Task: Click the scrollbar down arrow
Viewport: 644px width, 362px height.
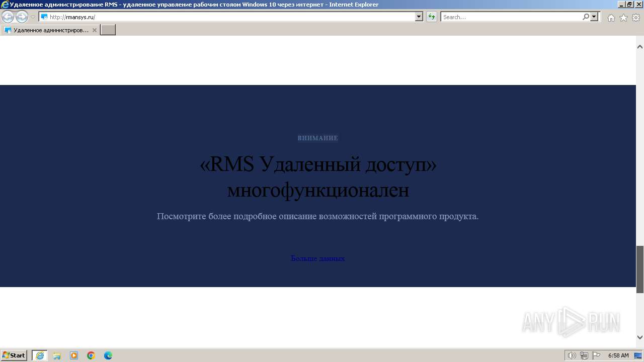Action: [640, 337]
